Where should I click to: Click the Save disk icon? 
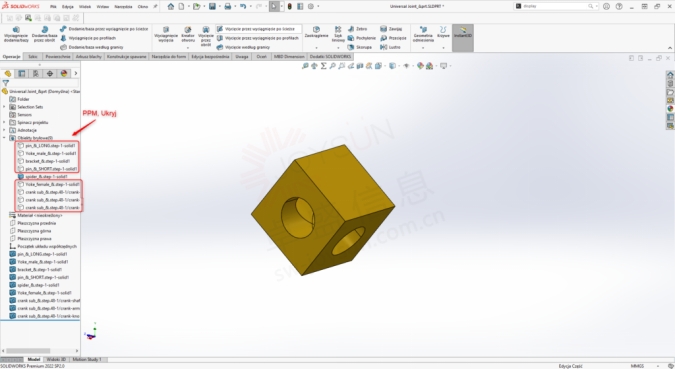[x=212, y=6]
